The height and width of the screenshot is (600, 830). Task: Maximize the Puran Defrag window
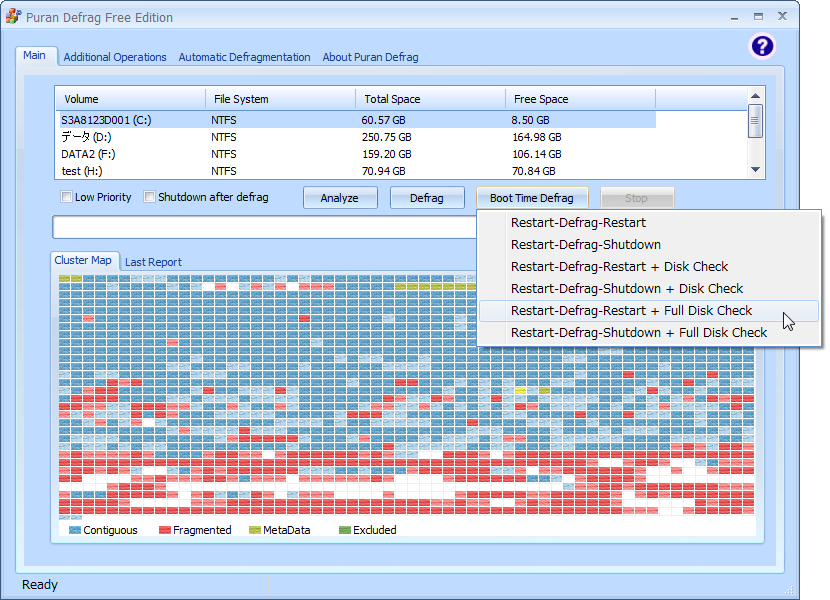(x=759, y=16)
